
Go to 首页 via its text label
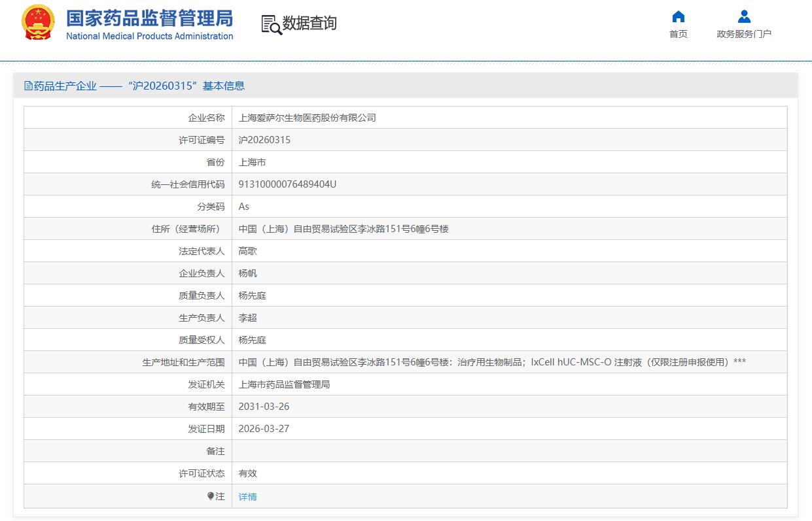point(679,34)
